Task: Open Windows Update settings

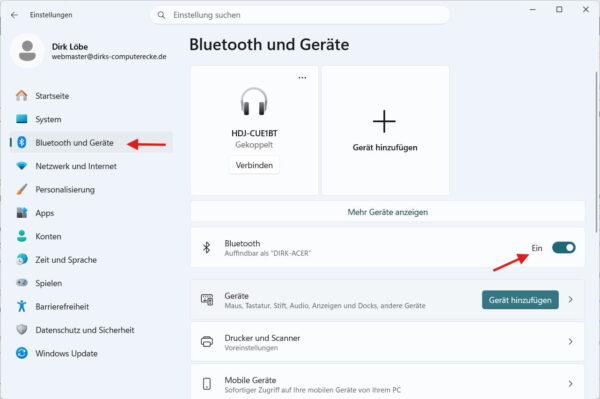Action: click(91, 353)
